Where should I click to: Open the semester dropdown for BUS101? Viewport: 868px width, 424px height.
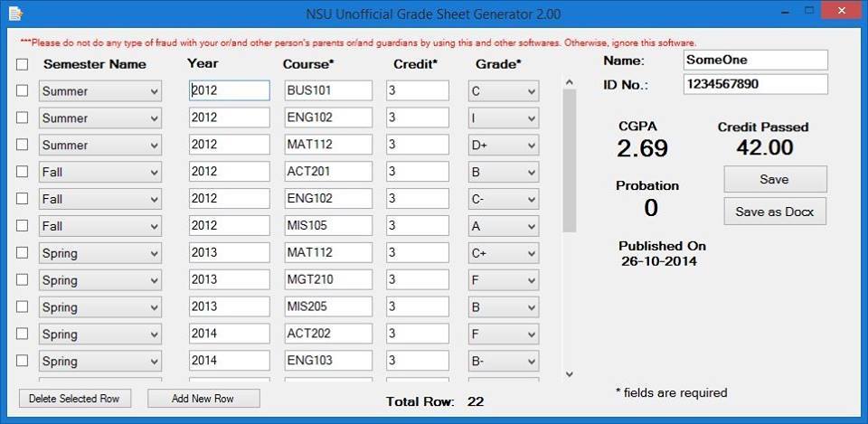point(100,91)
